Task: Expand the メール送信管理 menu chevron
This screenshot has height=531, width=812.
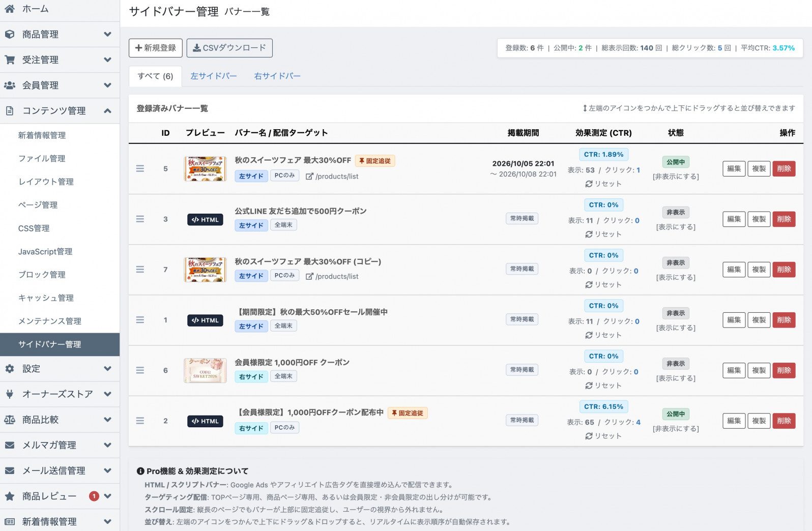Action: (107, 470)
